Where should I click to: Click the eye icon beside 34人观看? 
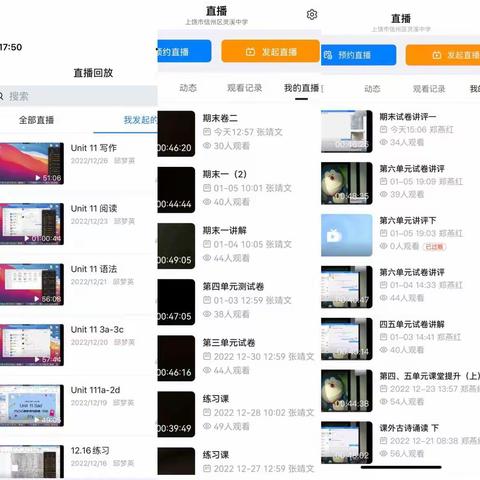tap(384, 142)
